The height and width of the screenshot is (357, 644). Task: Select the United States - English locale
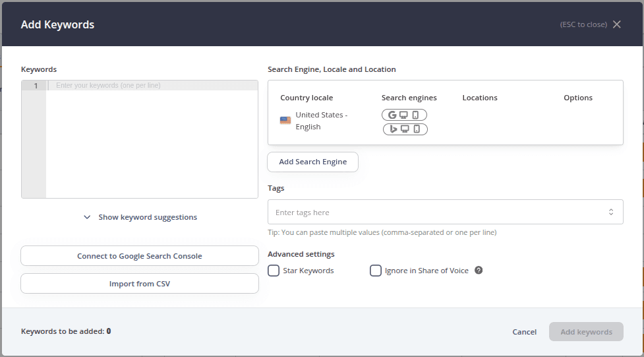pyautogui.click(x=322, y=121)
